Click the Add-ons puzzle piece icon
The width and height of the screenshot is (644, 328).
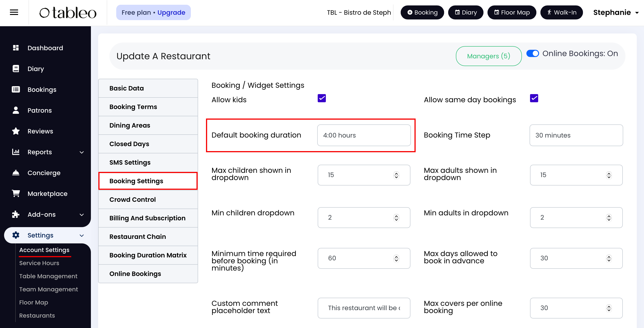point(16,214)
